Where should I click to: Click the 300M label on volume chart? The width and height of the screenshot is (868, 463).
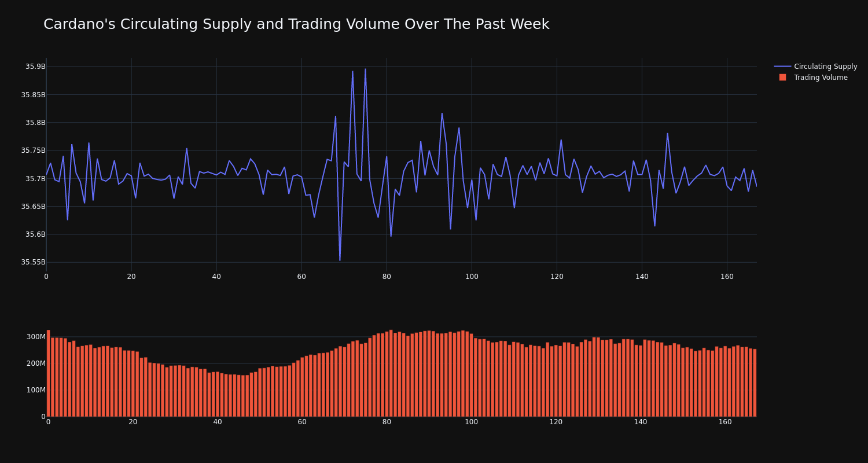click(35, 337)
